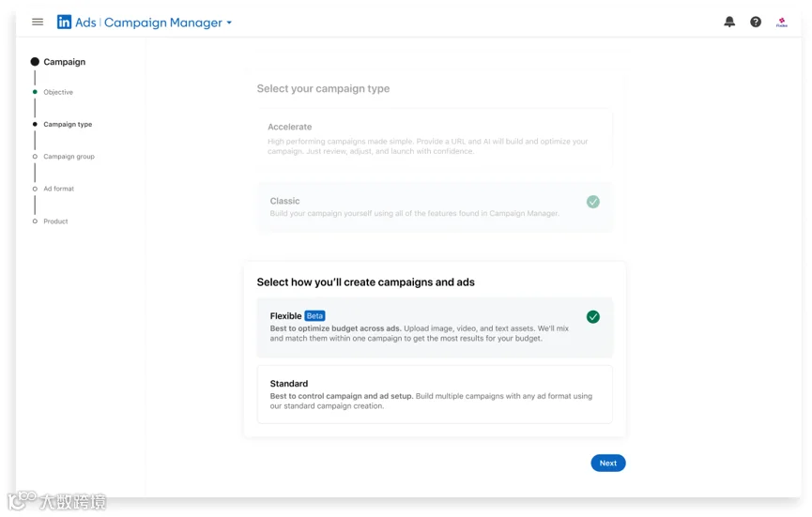
Task: Click the Beta badge next to Flexible
Action: 314,315
